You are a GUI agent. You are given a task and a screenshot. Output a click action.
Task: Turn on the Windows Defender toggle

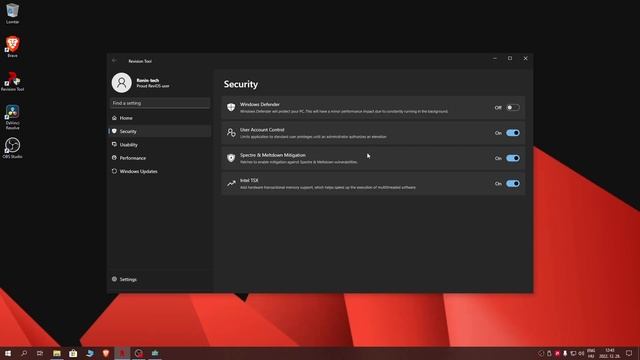pyautogui.click(x=513, y=108)
